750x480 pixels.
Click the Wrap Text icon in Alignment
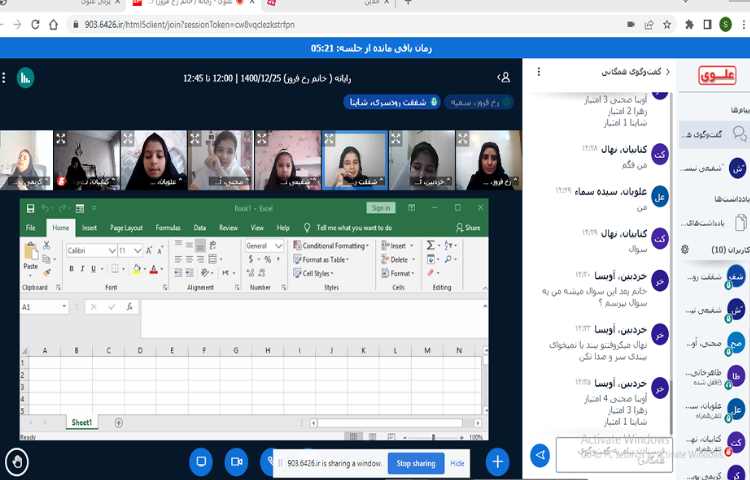coord(212,245)
